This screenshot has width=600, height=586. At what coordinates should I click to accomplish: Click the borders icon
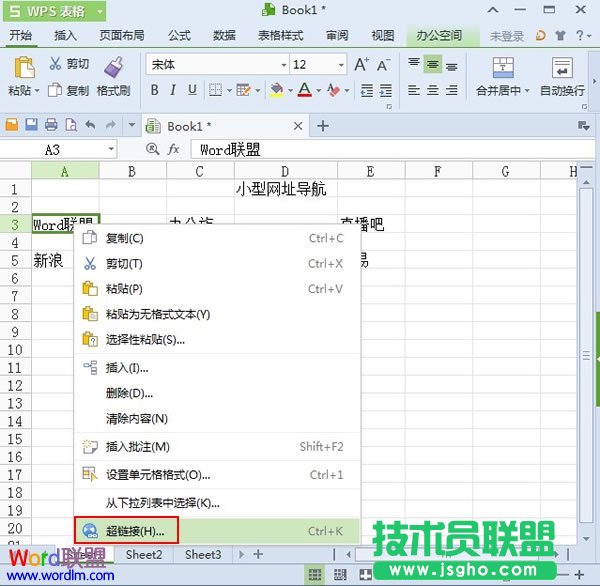215,90
